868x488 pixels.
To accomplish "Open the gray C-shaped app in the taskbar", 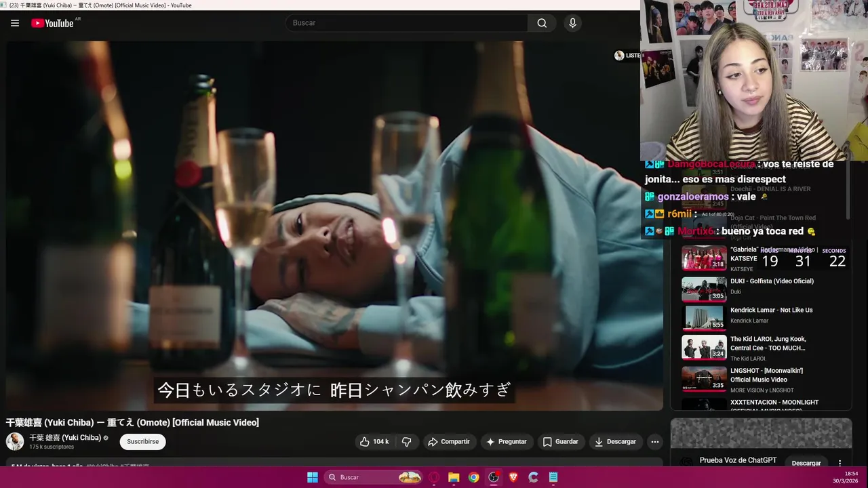I will coord(533,477).
